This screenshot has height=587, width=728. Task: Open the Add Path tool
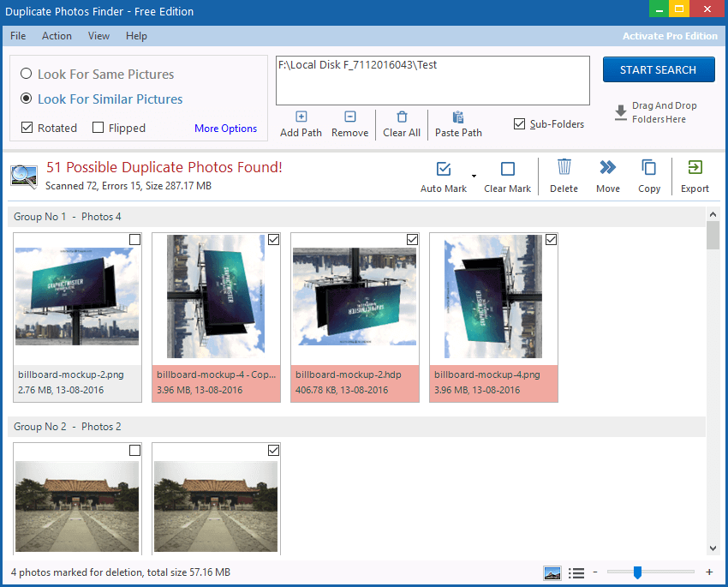301,122
